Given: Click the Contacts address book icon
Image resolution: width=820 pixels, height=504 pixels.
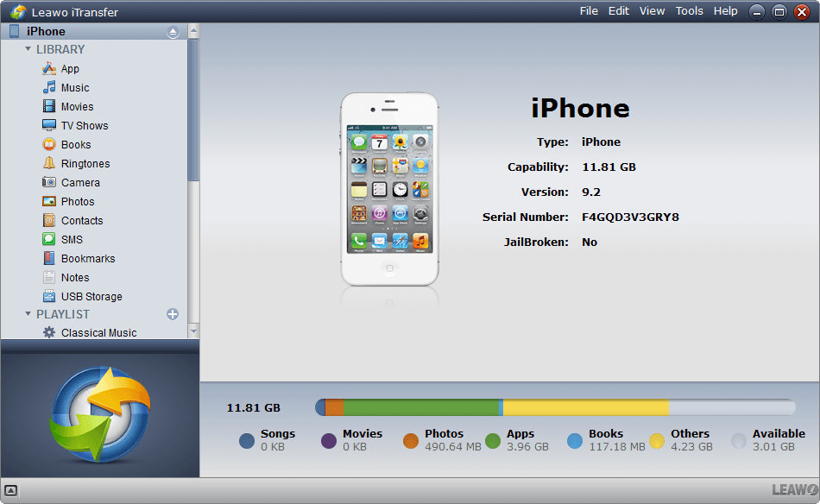Looking at the screenshot, I should coord(49,220).
